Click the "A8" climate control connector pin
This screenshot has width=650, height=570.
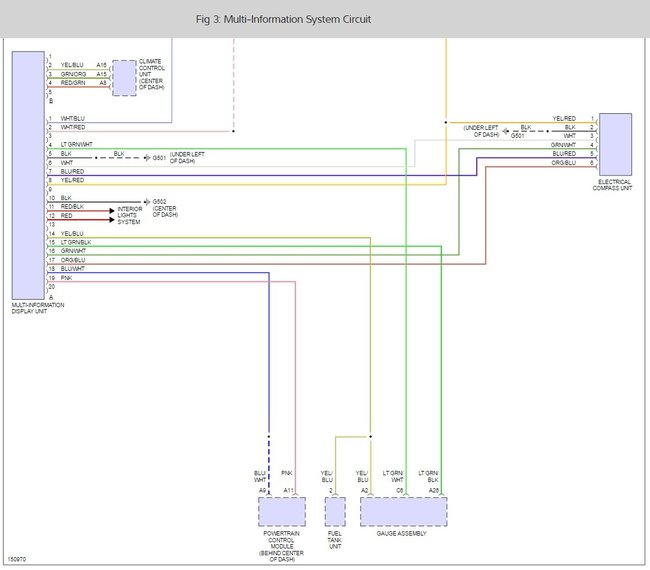point(103,83)
